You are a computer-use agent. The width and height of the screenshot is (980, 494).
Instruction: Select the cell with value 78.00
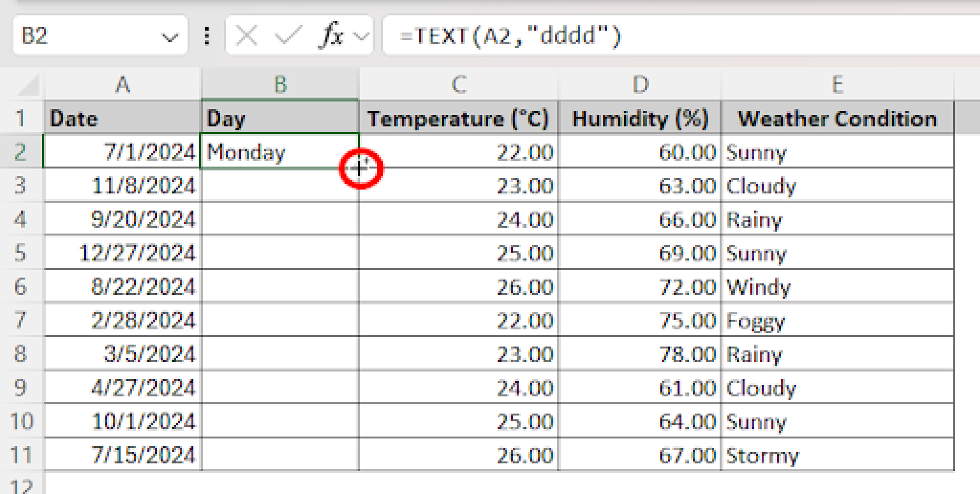[x=641, y=354]
